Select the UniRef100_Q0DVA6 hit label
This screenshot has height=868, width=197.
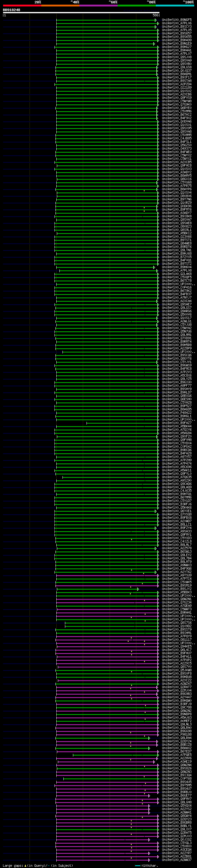pyautogui.click(x=177, y=122)
